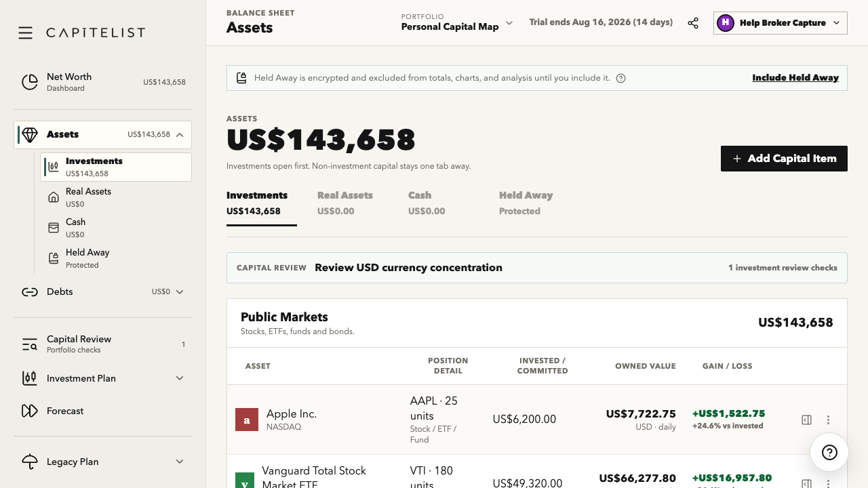868x488 pixels.
Task: Expand the Investment Plan chevron
Action: pyautogui.click(x=180, y=378)
